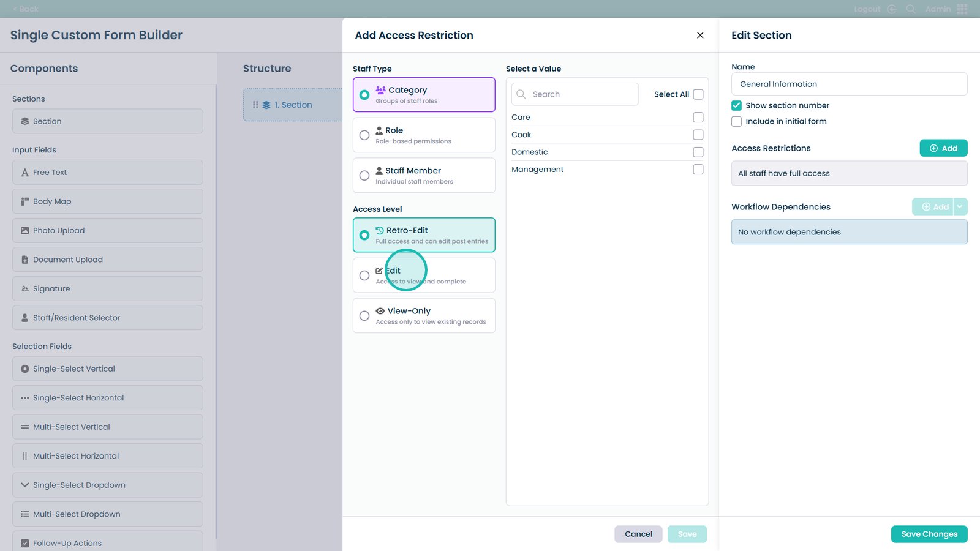Open the apps grid icon beside Admin
980x551 pixels.
tap(962, 9)
